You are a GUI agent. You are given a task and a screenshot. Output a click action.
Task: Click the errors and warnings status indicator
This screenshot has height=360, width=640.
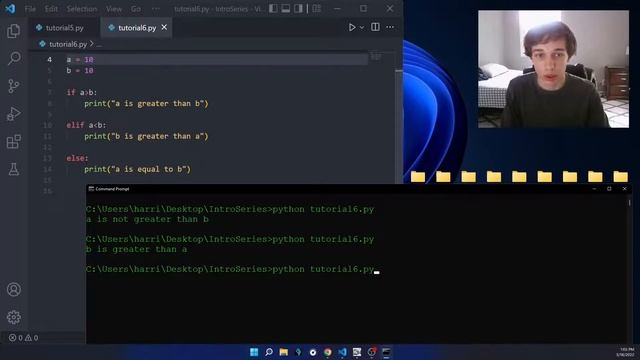click(x=23, y=338)
